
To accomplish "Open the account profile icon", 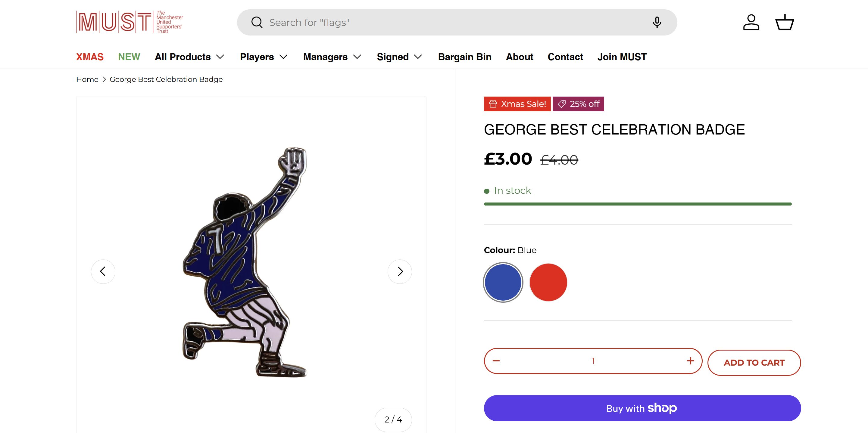I will pyautogui.click(x=751, y=22).
